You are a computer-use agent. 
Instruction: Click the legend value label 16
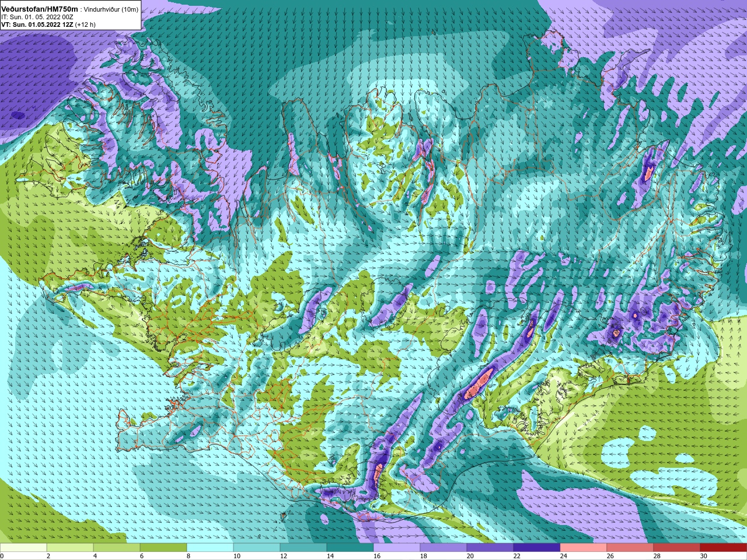point(377,556)
